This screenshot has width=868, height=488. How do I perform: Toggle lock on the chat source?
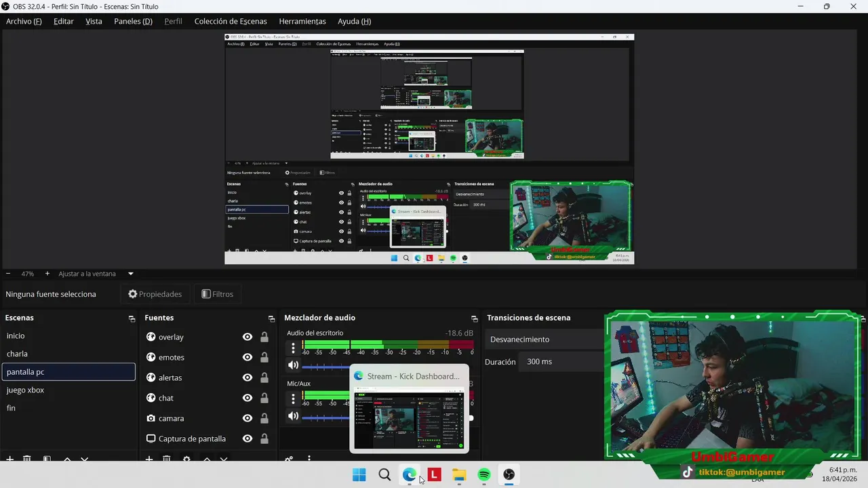(264, 398)
